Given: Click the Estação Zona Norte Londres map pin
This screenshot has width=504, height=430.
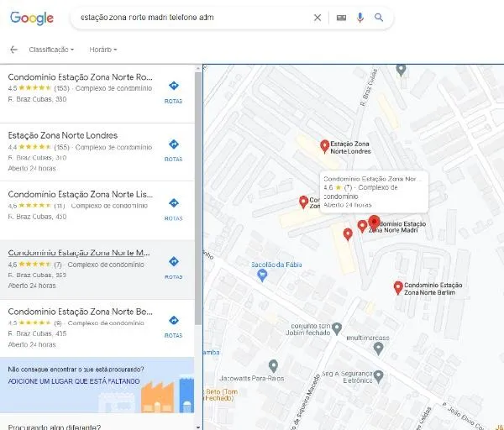Looking at the screenshot, I should 325,146.
